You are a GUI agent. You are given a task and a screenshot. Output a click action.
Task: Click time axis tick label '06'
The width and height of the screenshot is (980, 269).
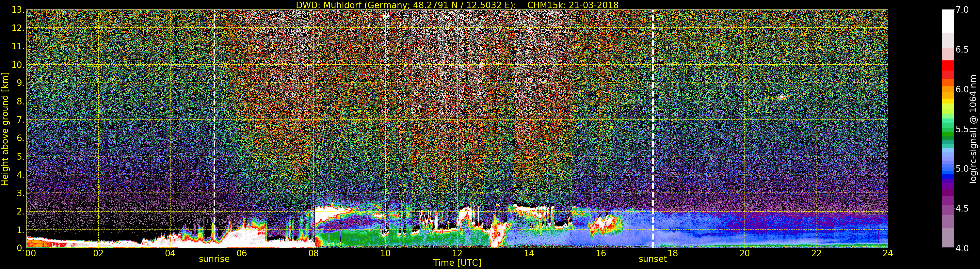[242, 253]
